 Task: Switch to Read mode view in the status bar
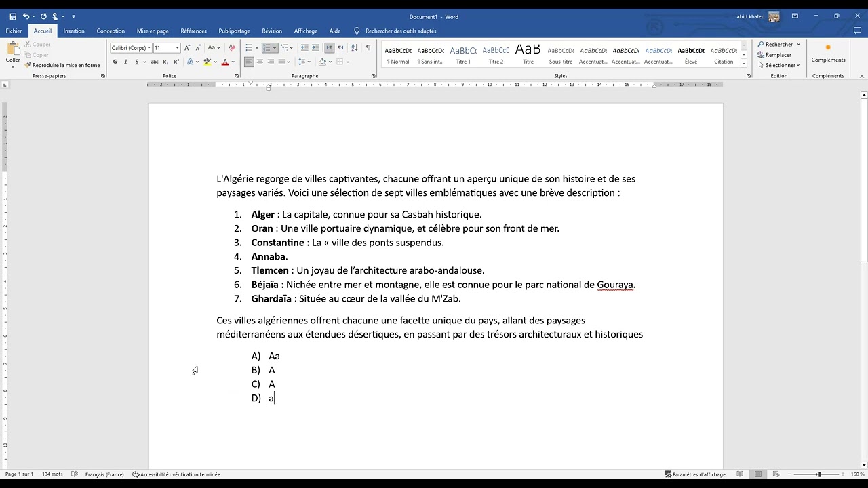[740, 474]
